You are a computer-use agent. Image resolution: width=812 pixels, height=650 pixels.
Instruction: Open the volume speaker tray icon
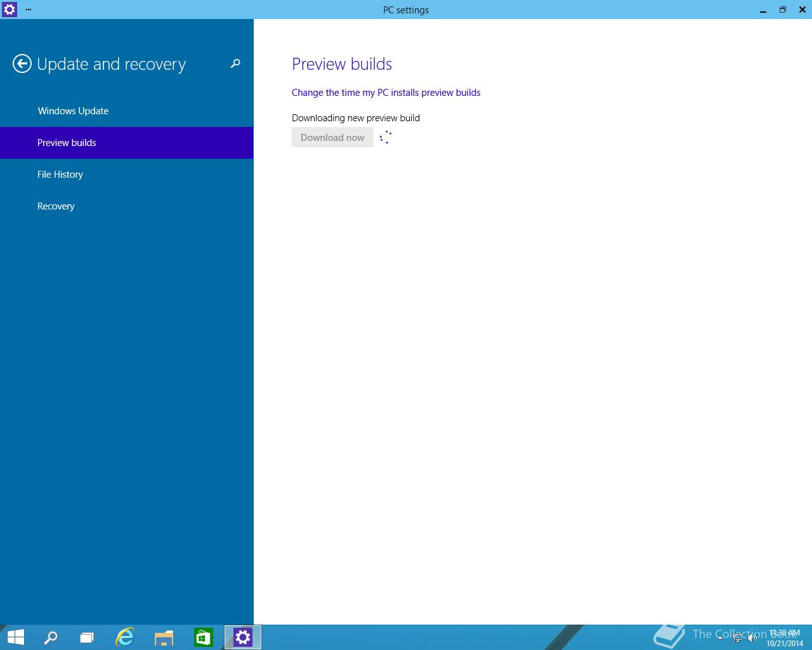click(x=753, y=639)
